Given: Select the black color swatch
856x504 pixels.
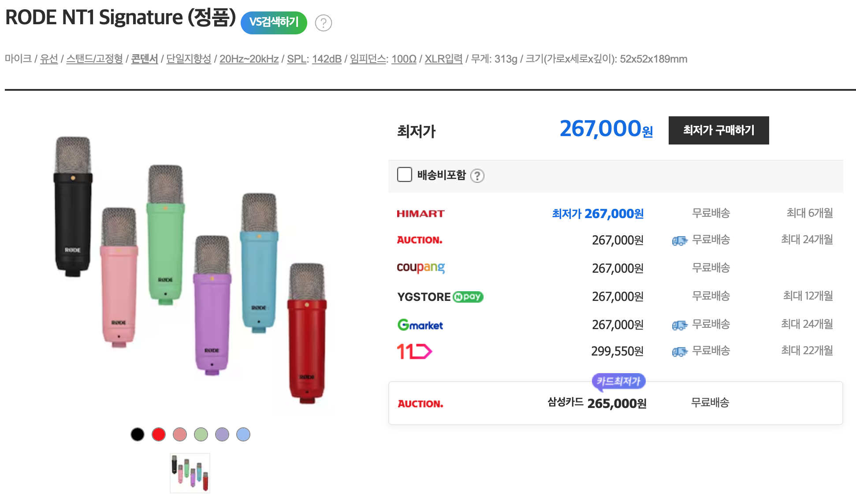Looking at the screenshot, I should [138, 434].
